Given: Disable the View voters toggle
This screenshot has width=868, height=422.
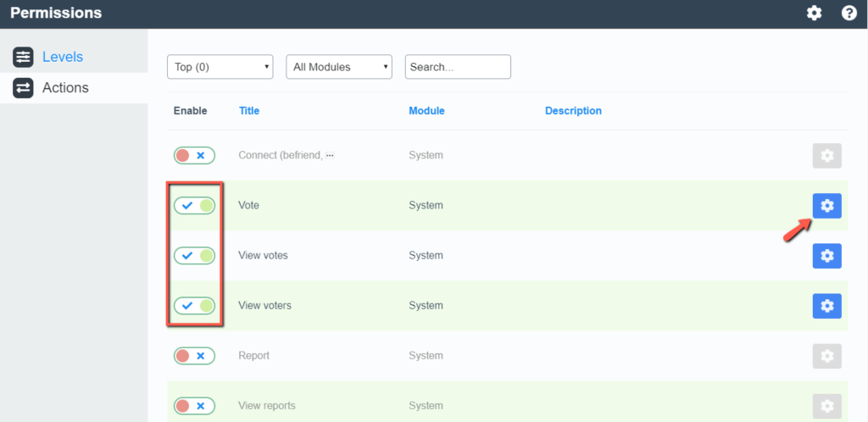Looking at the screenshot, I should click(x=194, y=305).
